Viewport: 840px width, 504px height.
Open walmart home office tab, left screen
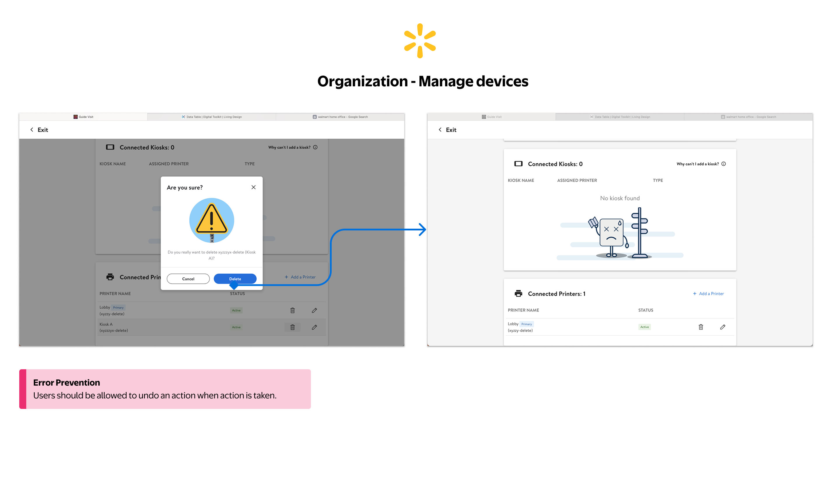click(x=340, y=117)
